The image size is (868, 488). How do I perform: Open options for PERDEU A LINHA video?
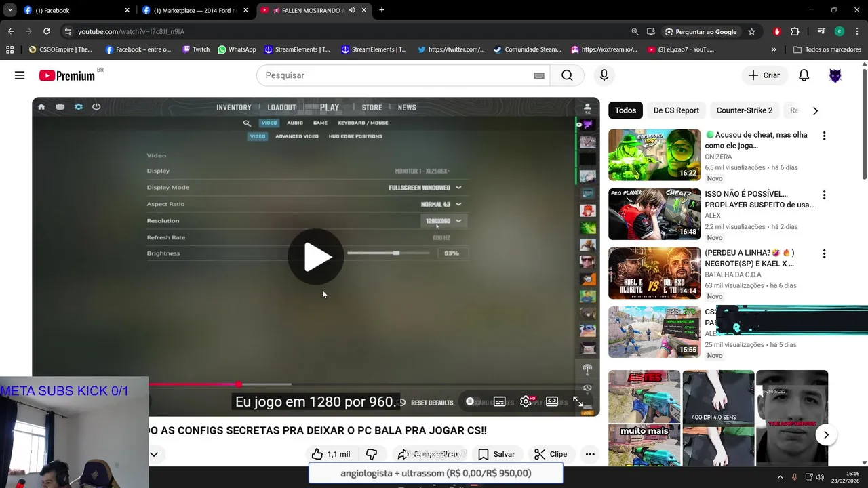tap(824, 253)
